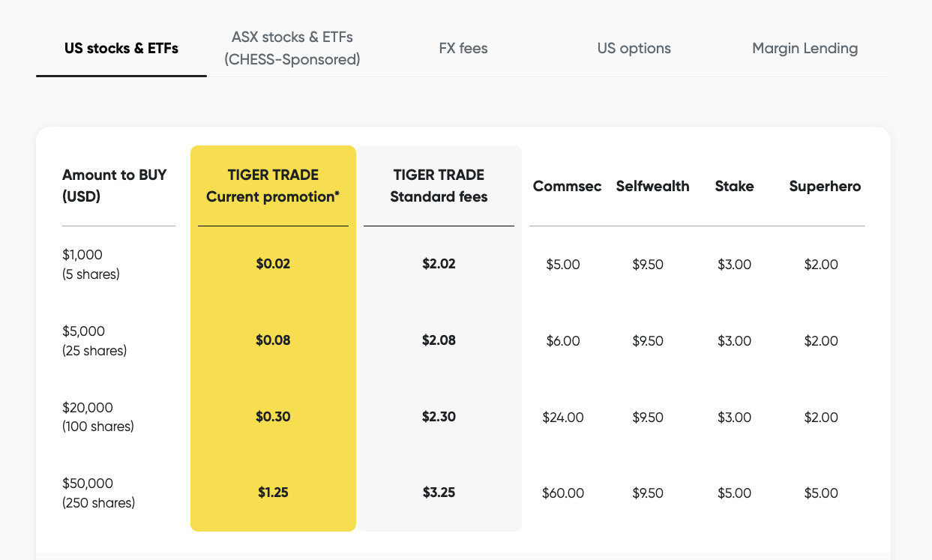
Task: Click the $1,000 (5 shares) row label
Action: (91, 265)
